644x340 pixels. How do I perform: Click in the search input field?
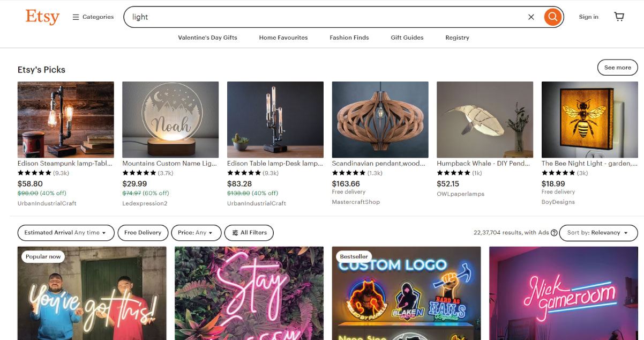pyautogui.click(x=321, y=17)
